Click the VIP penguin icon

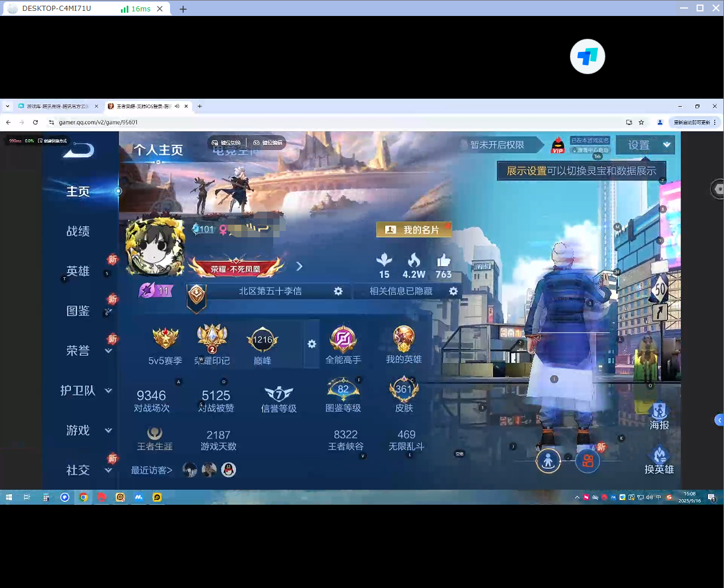[x=557, y=145]
